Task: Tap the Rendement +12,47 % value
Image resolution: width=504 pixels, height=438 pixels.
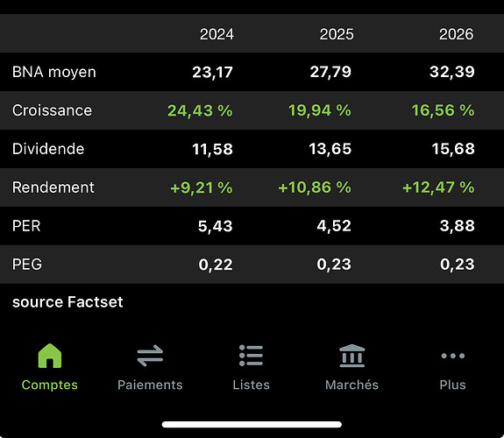Action: [x=438, y=187]
